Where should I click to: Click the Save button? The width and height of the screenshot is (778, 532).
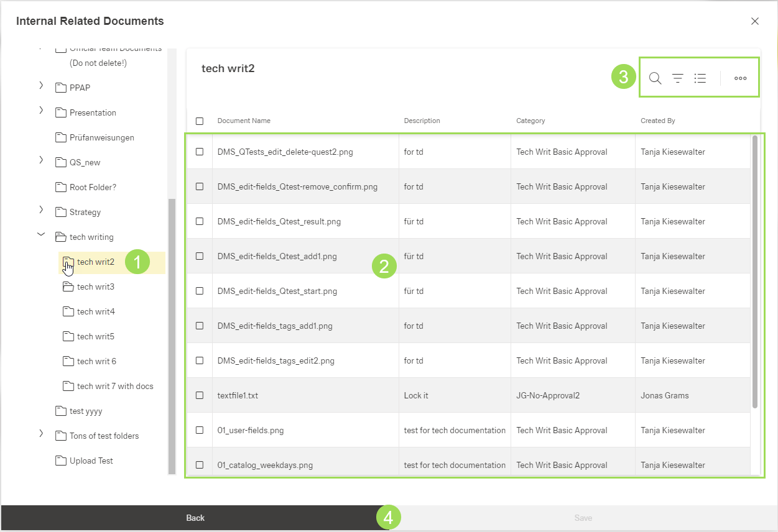pyautogui.click(x=583, y=518)
